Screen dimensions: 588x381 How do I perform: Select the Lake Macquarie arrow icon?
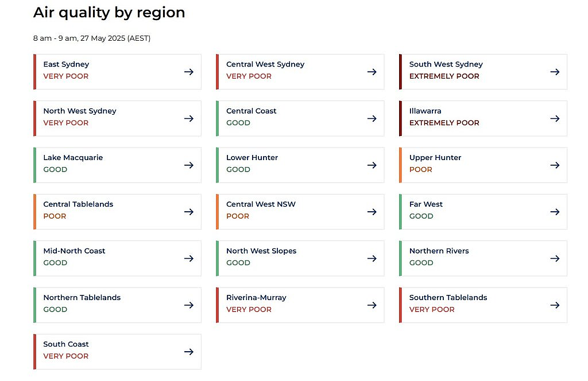pos(189,165)
